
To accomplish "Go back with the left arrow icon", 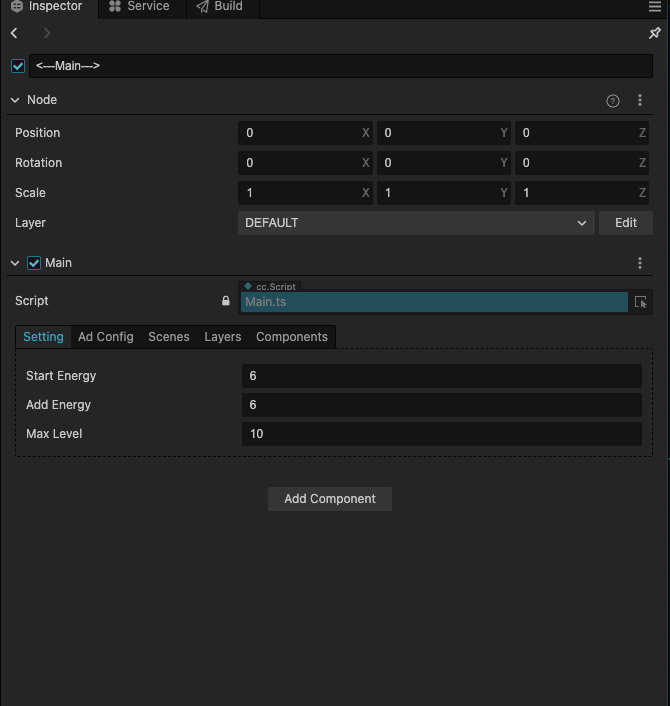I will click(x=14, y=33).
